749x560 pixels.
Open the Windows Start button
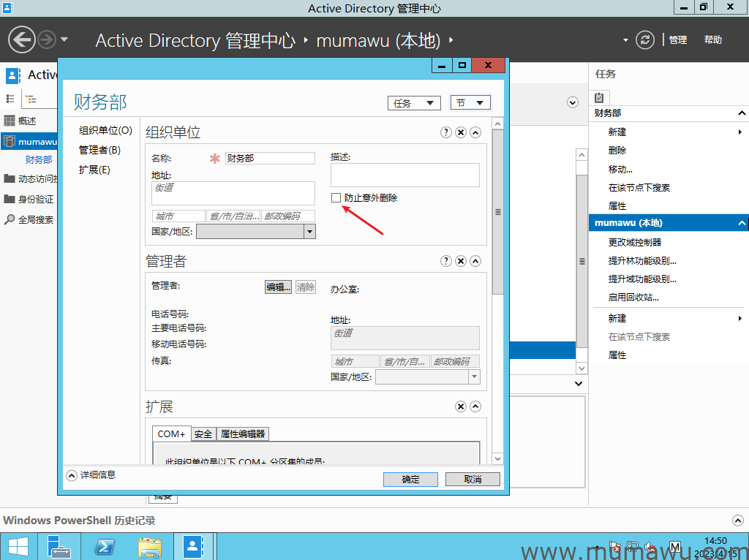click(18, 547)
